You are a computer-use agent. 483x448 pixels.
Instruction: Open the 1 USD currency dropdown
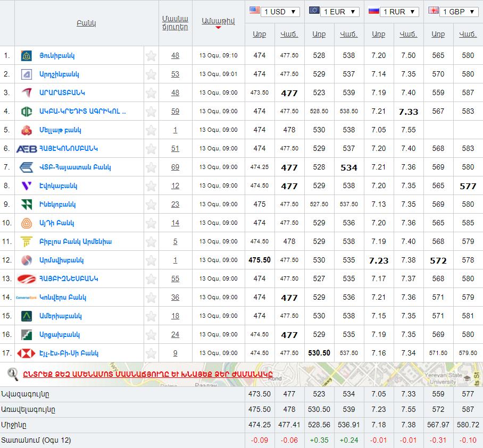click(x=282, y=12)
